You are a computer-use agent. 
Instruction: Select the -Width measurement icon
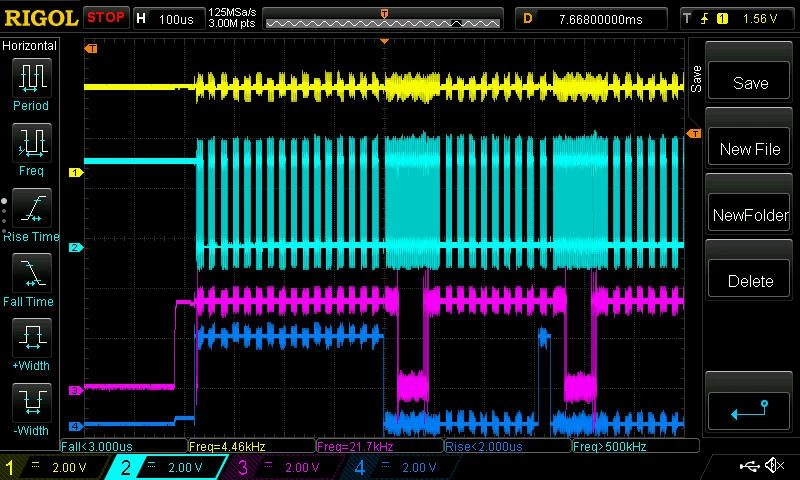coord(32,402)
